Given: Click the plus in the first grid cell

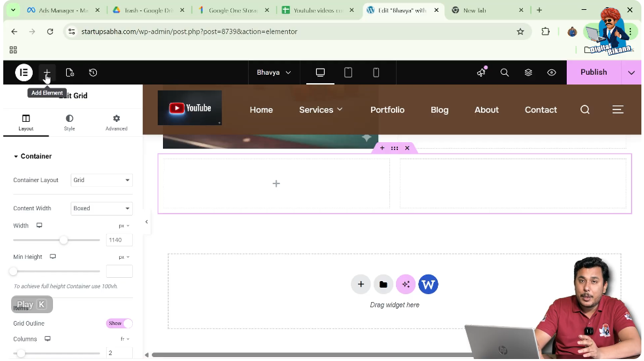Looking at the screenshot, I should pyautogui.click(x=276, y=184).
